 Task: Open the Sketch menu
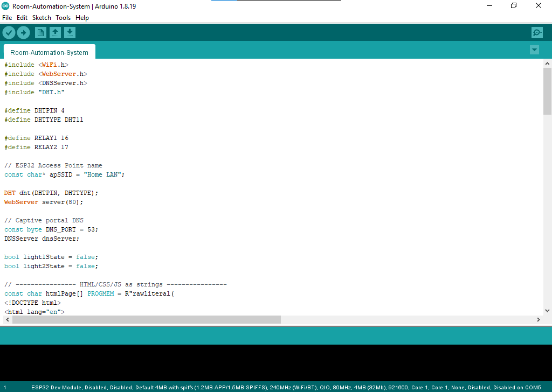[42, 18]
